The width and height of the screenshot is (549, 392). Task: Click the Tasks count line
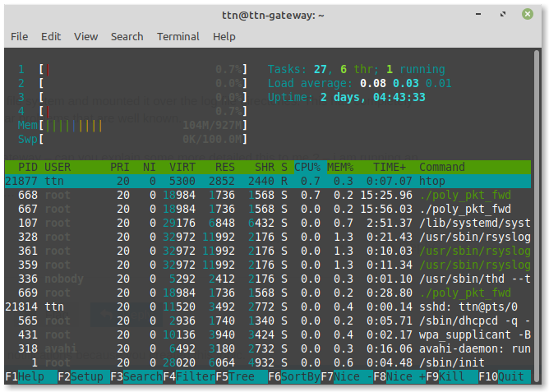pyautogui.click(x=357, y=69)
